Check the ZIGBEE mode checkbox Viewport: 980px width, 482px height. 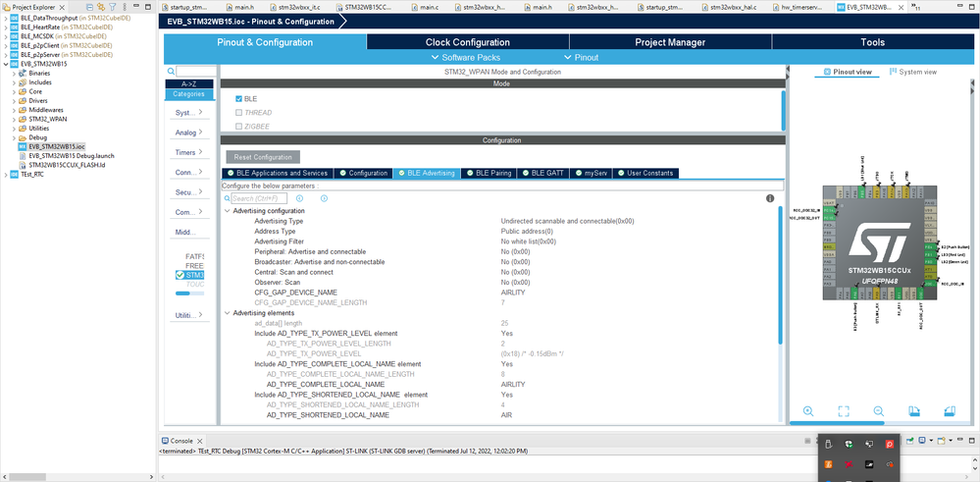pos(238,127)
